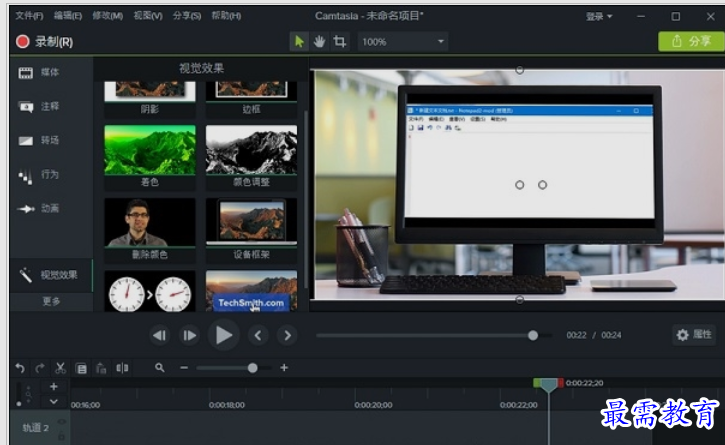The height and width of the screenshot is (445, 725).
Task: Click the redo icon
Action: click(40, 368)
